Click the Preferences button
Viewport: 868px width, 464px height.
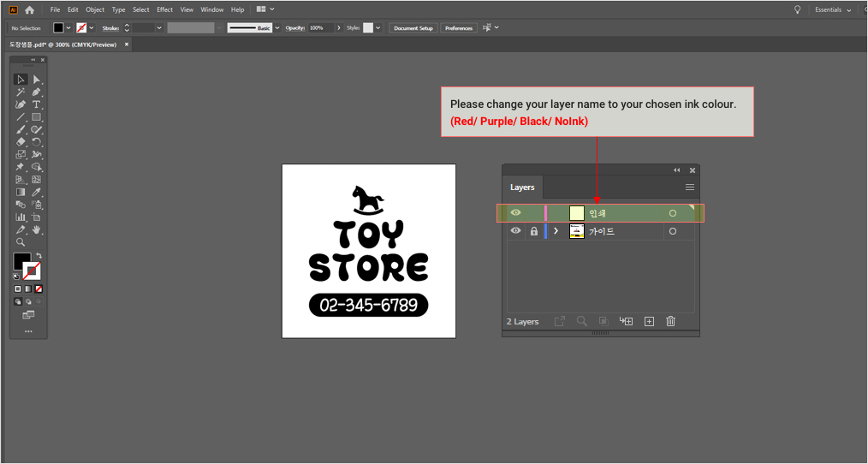(x=459, y=27)
